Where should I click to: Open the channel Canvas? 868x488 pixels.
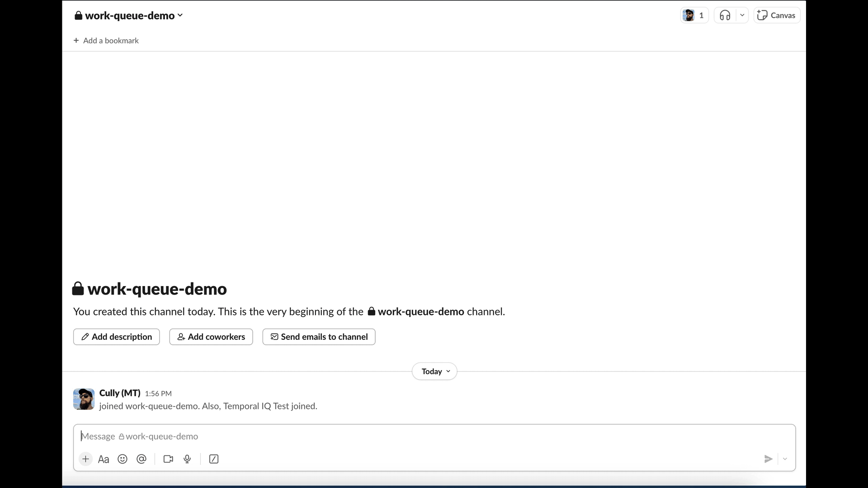[x=776, y=15]
